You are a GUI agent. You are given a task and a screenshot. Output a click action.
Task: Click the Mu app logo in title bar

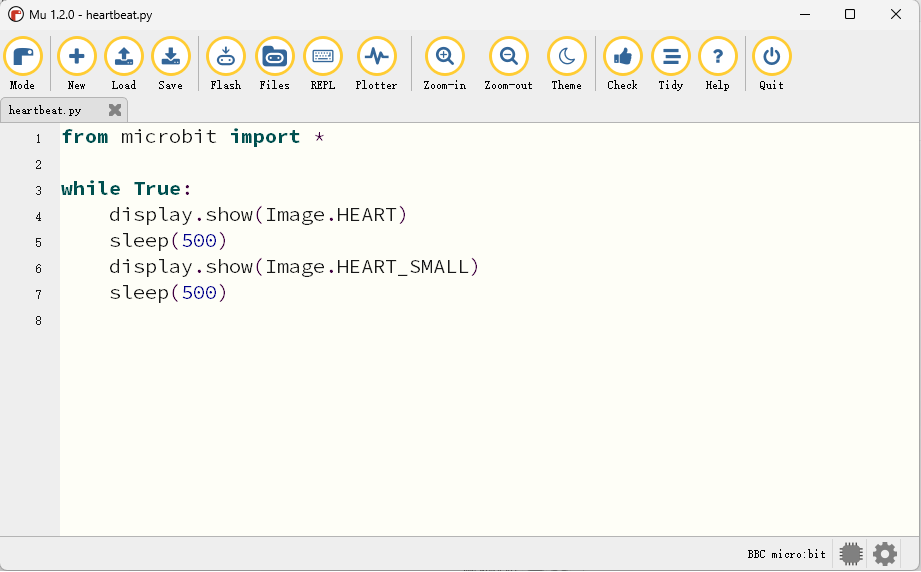pyautogui.click(x=16, y=14)
